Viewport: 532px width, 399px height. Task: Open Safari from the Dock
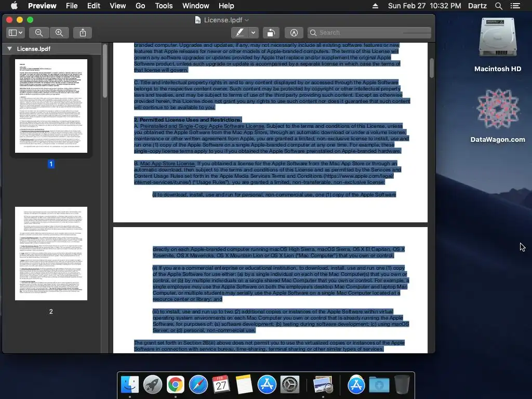pyautogui.click(x=198, y=385)
